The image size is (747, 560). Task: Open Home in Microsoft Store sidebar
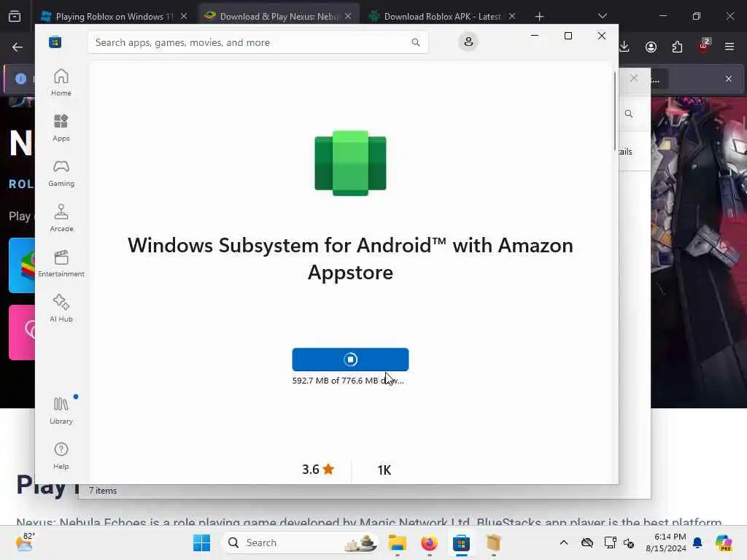(x=61, y=82)
